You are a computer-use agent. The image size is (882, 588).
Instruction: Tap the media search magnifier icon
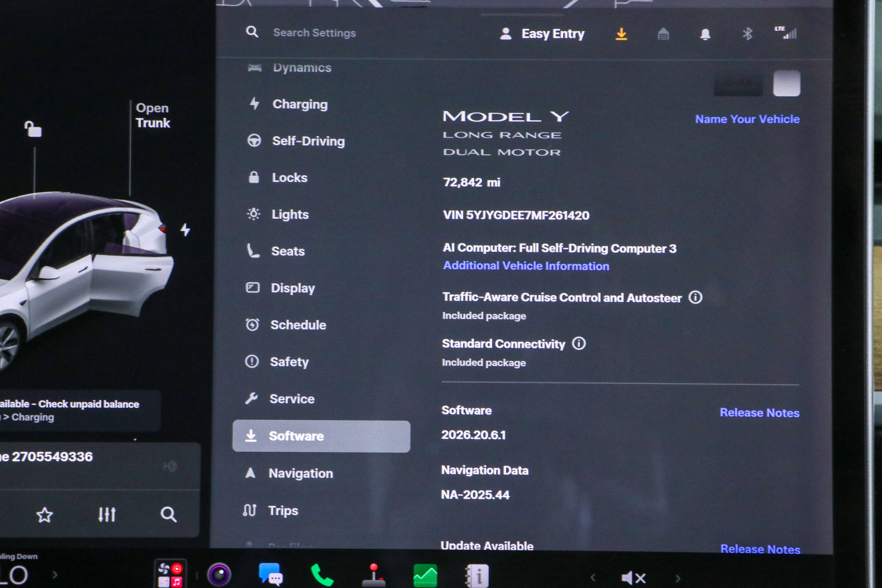tap(169, 515)
